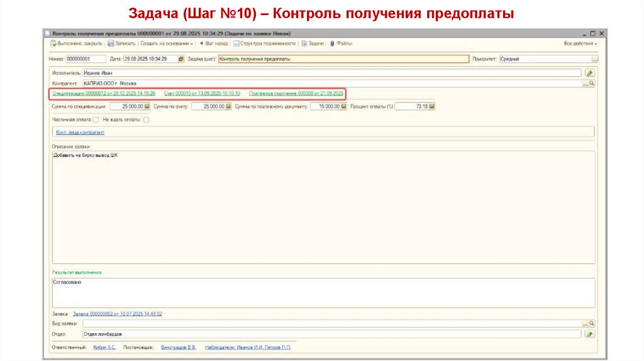Open the 'Виноградов В.В.' link
Screen dimensions: 644x361
[179, 347]
